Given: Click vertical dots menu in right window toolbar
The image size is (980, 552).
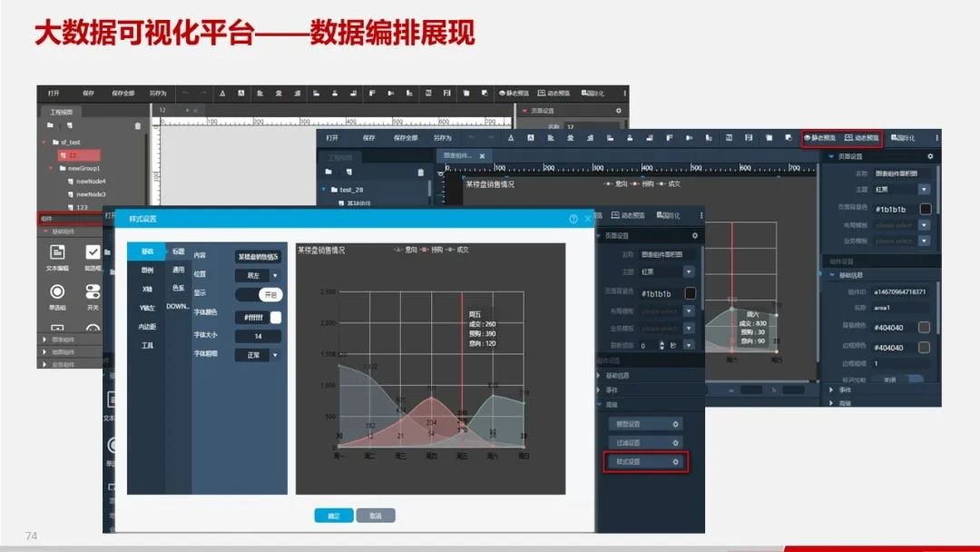Looking at the screenshot, I should 936,137.
